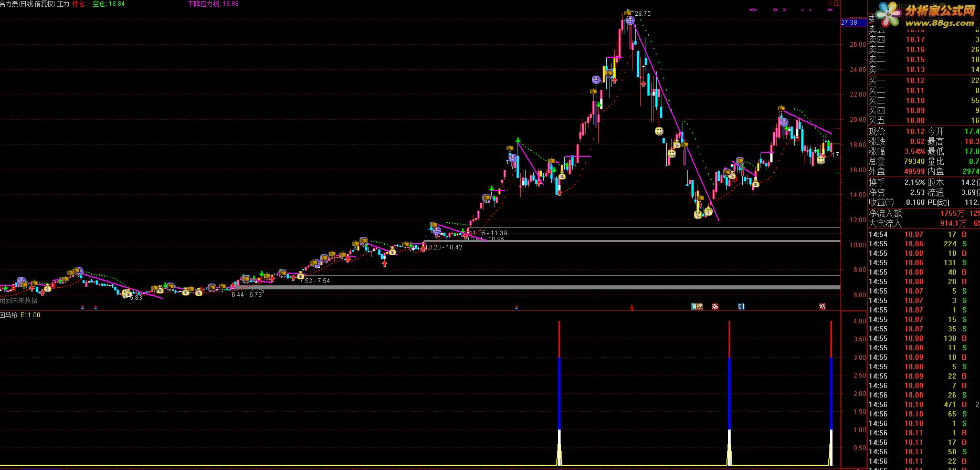Click the 下降压力线: 18.88 indicator value

click(213, 4)
